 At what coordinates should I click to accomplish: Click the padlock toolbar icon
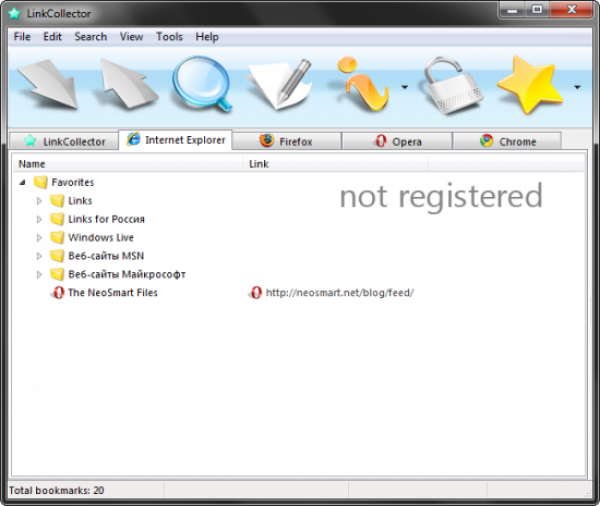451,85
